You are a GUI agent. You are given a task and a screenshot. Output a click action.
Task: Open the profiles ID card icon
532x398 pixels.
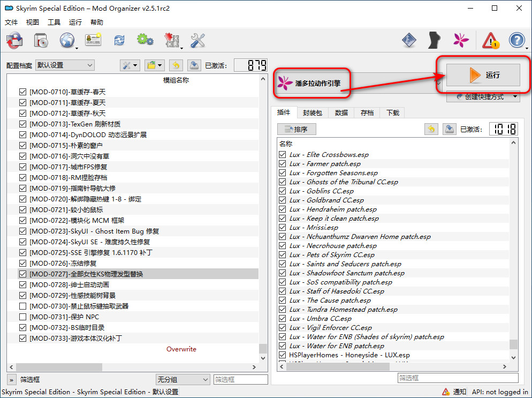tap(93, 40)
